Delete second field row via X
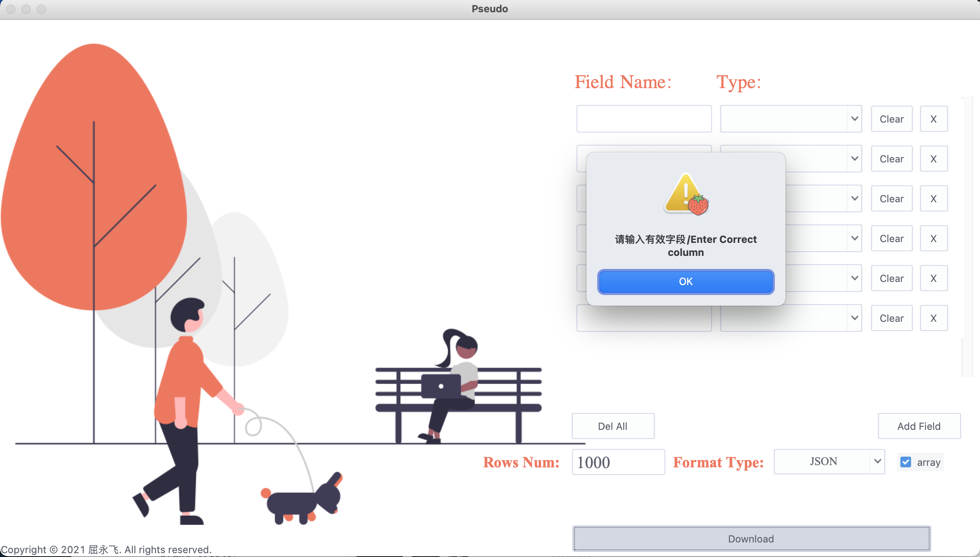The height and width of the screenshot is (557, 980). pyautogui.click(x=933, y=159)
